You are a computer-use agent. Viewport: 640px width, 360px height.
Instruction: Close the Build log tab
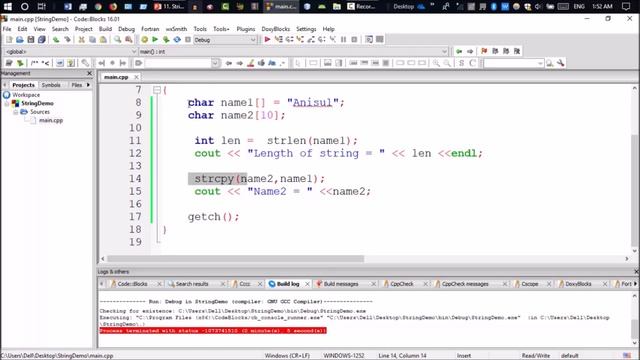[x=307, y=284]
